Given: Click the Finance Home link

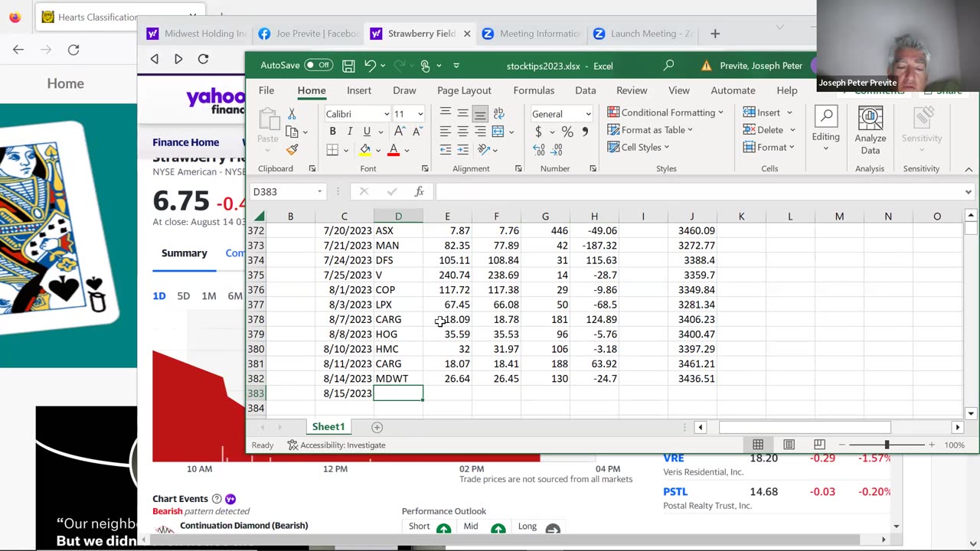Looking at the screenshot, I should (x=185, y=142).
